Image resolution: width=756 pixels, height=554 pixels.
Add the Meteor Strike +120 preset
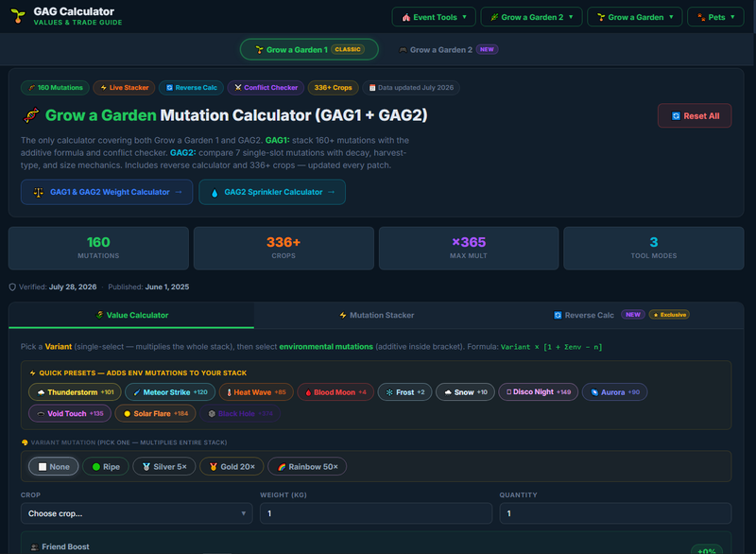pos(170,392)
